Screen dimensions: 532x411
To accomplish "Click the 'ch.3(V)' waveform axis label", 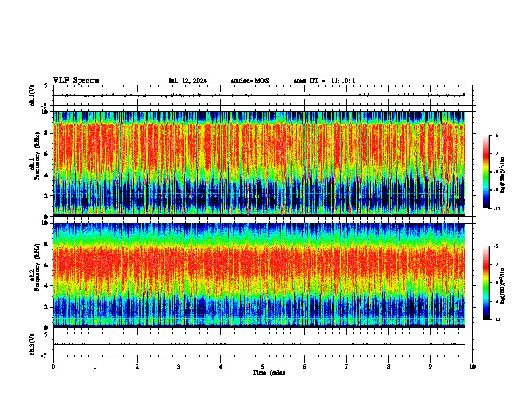I will point(32,345).
